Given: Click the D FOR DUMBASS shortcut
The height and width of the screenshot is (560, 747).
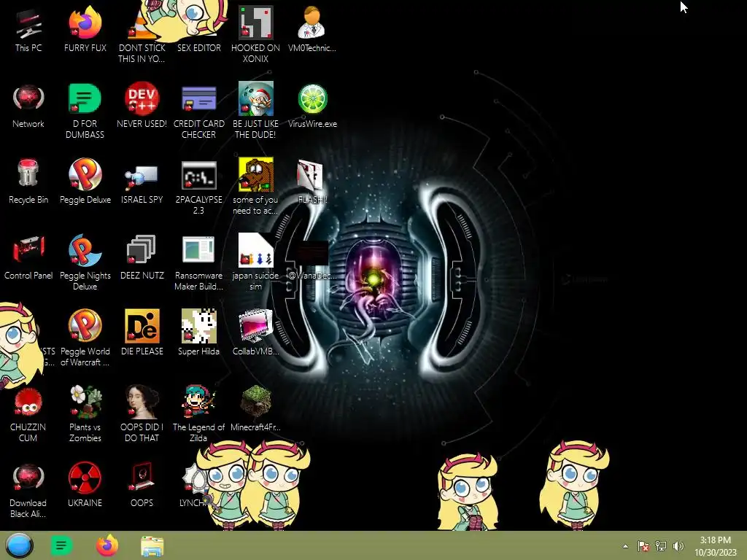Looking at the screenshot, I should point(85,111).
